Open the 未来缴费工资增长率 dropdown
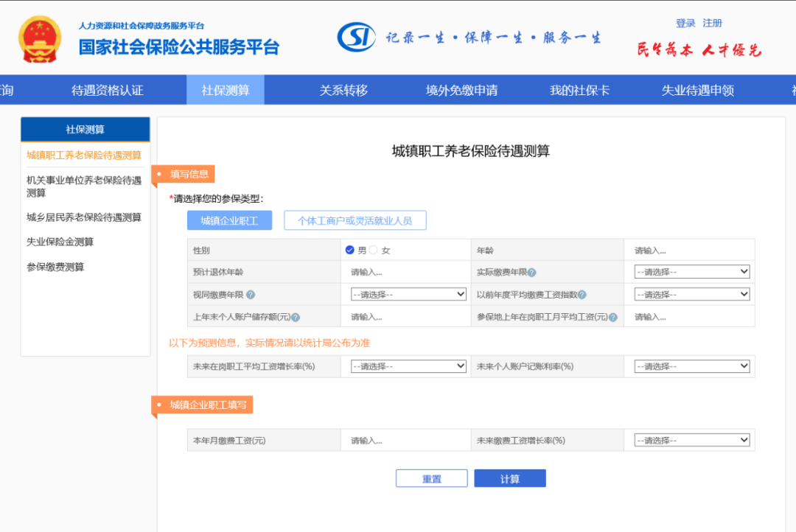This screenshot has width=796, height=532. (x=690, y=439)
